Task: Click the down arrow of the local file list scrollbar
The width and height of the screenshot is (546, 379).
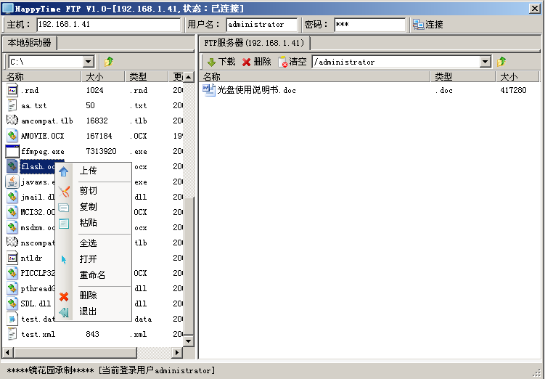Action: 188,341
